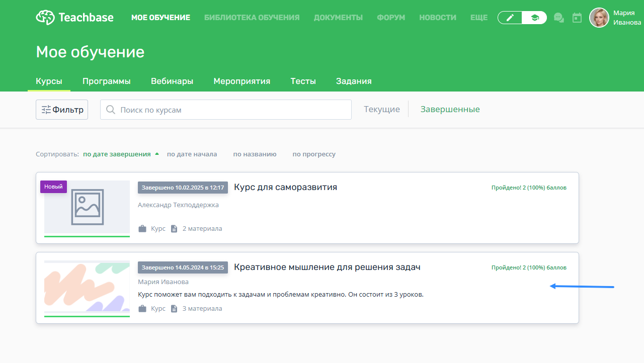Click placeholder thumbnail of Курс для саморазвития
Image resolution: width=644 pixels, height=363 pixels.
click(87, 207)
